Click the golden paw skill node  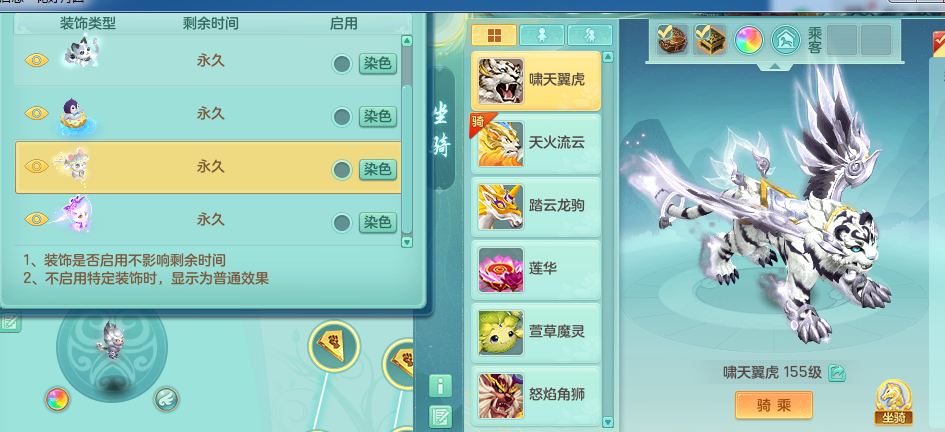coord(334,346)
